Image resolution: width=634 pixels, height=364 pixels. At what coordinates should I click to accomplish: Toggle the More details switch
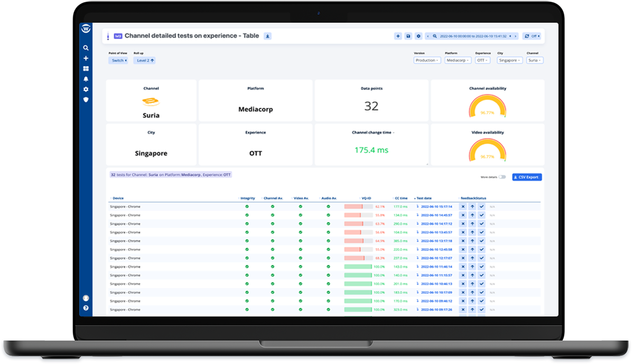[x=501, y=177]
